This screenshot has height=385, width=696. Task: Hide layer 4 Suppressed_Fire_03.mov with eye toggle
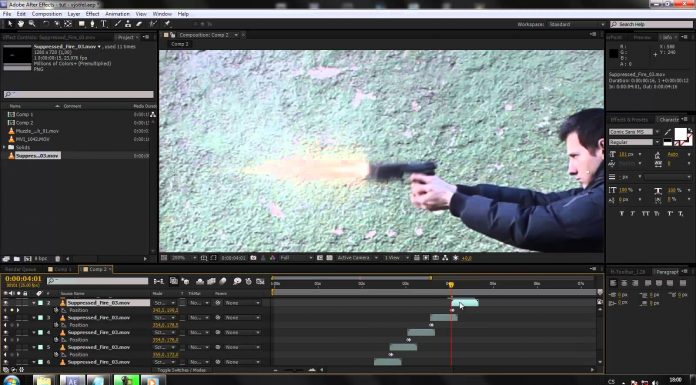pos(6,333)
